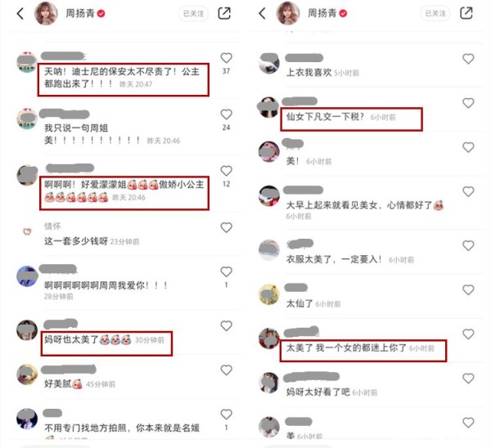491x448 pixels.
Task: Open 周扬青 profile avatar in left header
Action: (x=46, y=13)
